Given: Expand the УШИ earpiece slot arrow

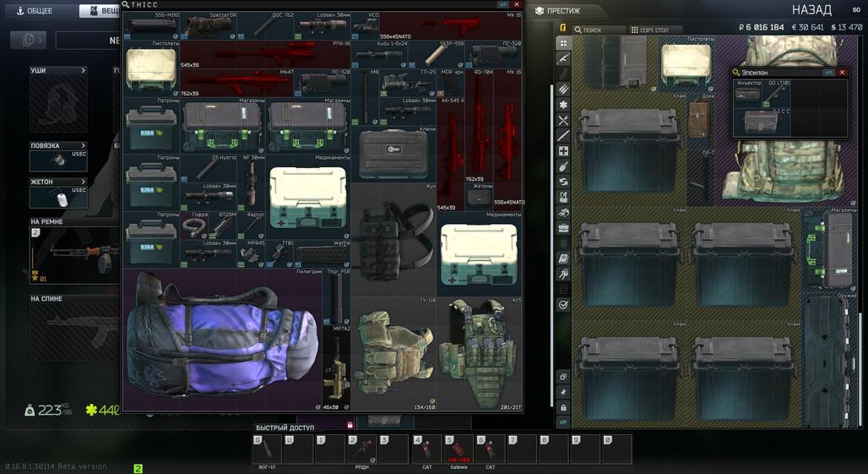Looking at the screenshot, I should coord(83,71).
